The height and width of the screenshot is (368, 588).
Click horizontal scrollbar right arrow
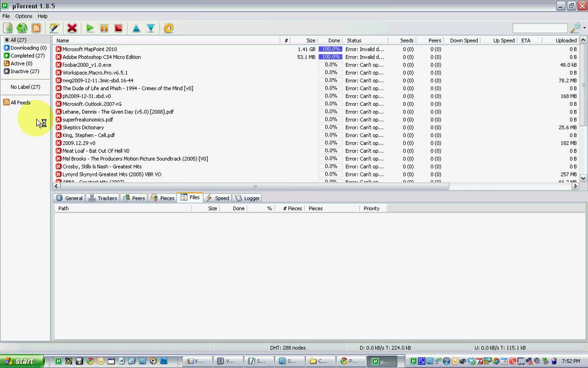575,186
